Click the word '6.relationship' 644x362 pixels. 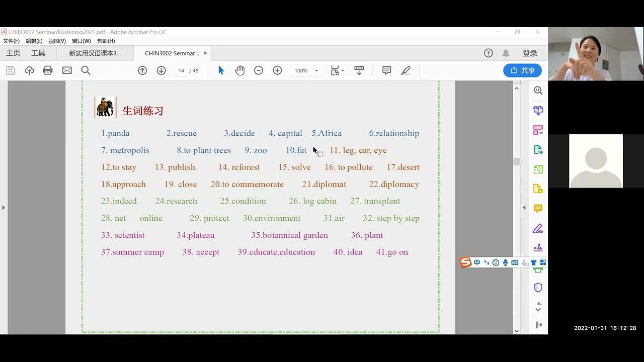pyautogui.click(x=394, y=133)
